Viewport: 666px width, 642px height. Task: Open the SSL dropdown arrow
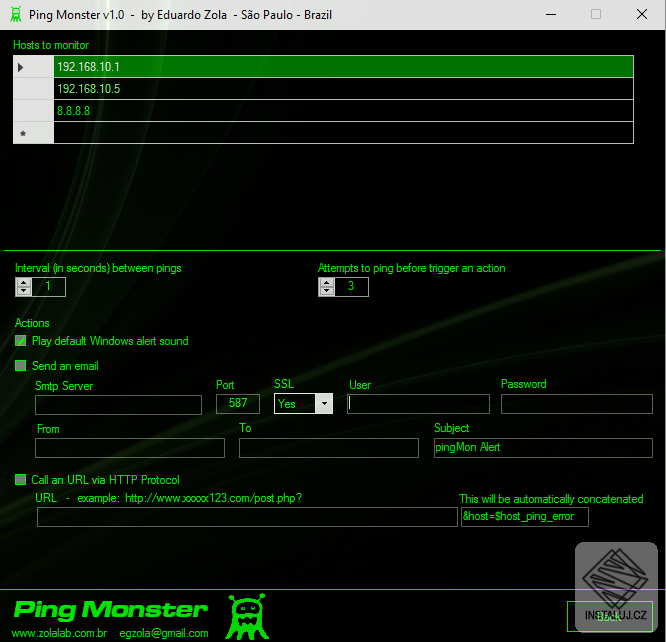click(324, 404)
